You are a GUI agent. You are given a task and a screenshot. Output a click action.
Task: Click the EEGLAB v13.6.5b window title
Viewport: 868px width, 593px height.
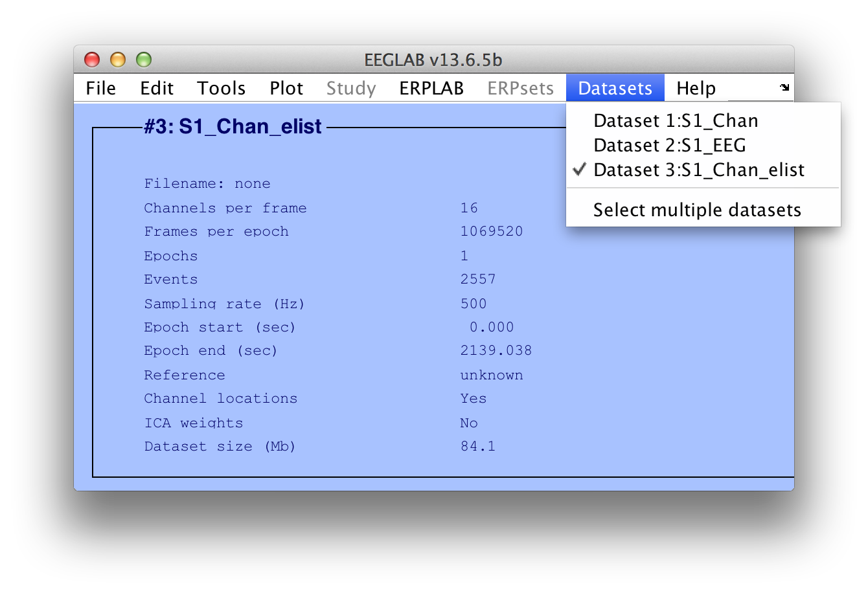click(x=433, y=60)
